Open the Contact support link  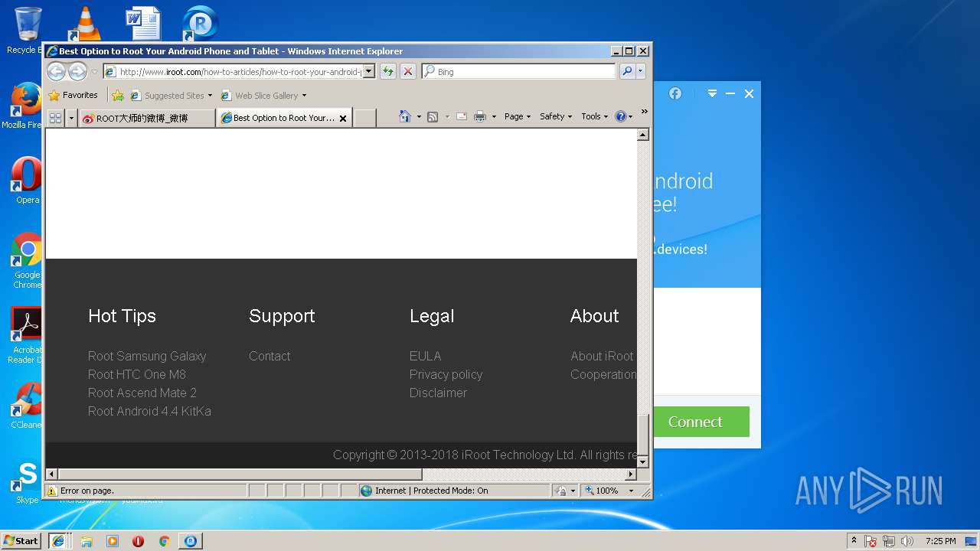(269, 356)
